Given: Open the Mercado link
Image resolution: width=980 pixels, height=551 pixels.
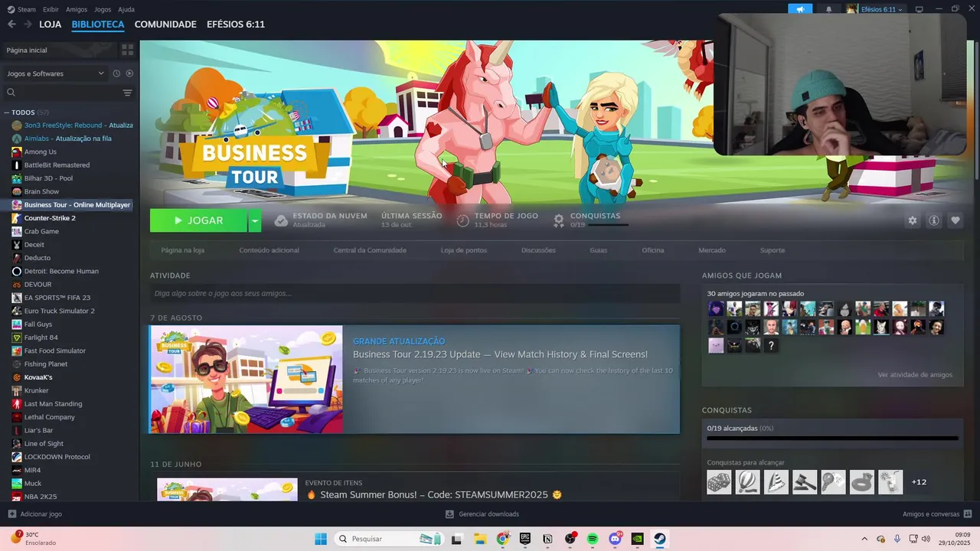Looking at the screenshot, I should pyautogui.click(x=712, y=250).
